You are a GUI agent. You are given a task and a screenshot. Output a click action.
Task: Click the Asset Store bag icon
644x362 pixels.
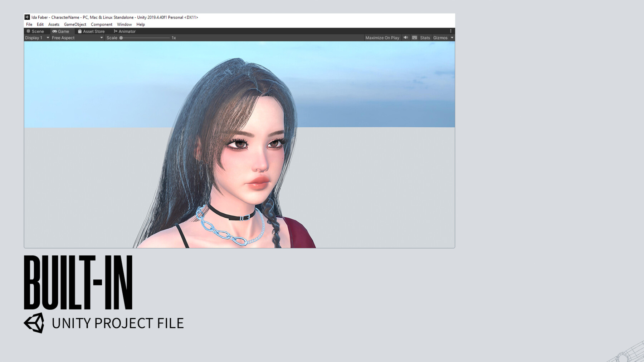point(80,31)
